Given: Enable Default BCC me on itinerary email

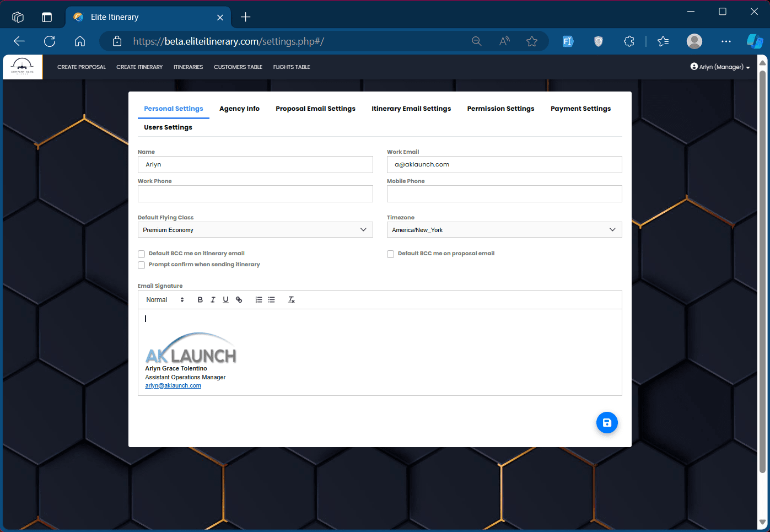Looking at the screenshot, I should [142, 254].
